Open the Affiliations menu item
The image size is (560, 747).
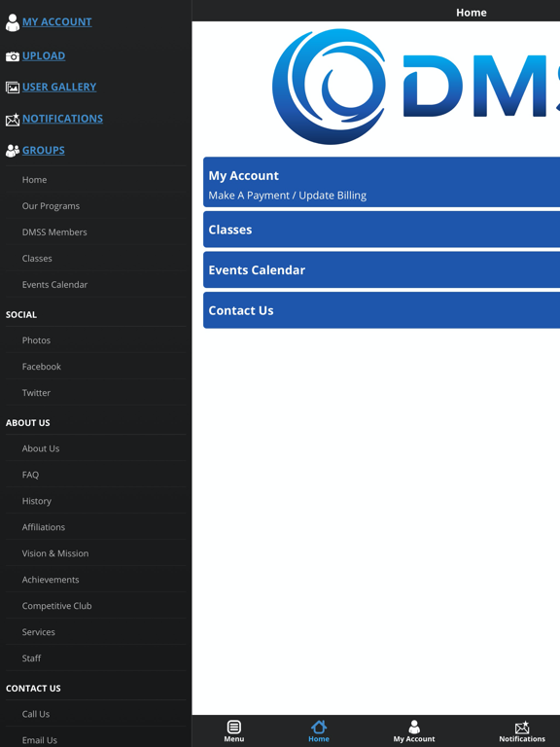[95, 527]
